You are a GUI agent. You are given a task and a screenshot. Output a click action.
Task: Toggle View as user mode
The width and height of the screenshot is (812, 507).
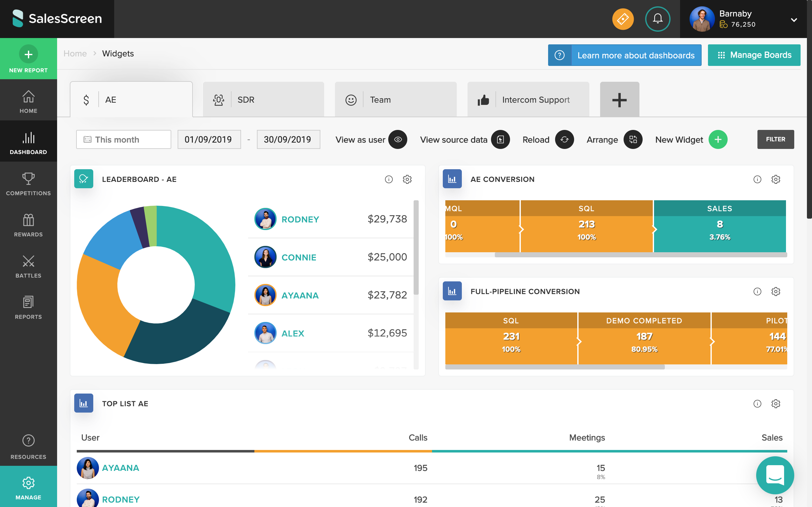[398, 139]
